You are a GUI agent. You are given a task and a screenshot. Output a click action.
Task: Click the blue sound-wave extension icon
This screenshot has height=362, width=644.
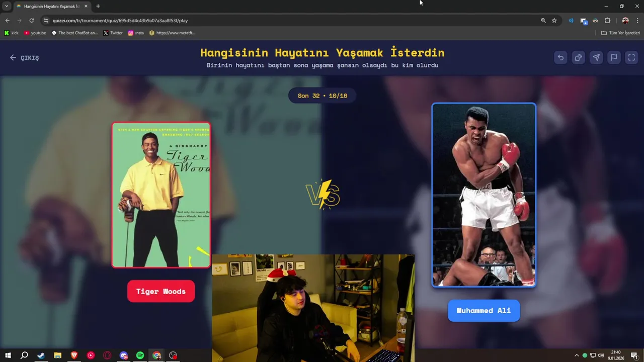point(571,21)
